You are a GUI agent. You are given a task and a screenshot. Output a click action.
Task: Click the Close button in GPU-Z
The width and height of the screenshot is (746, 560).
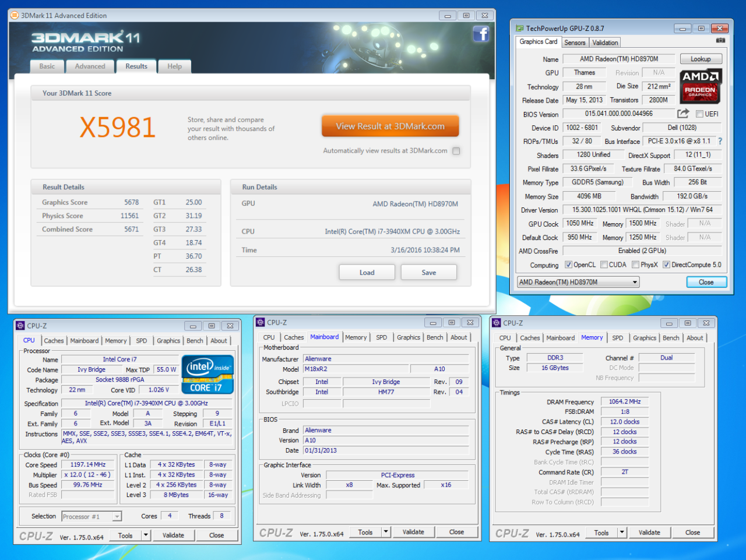point(706,282)
